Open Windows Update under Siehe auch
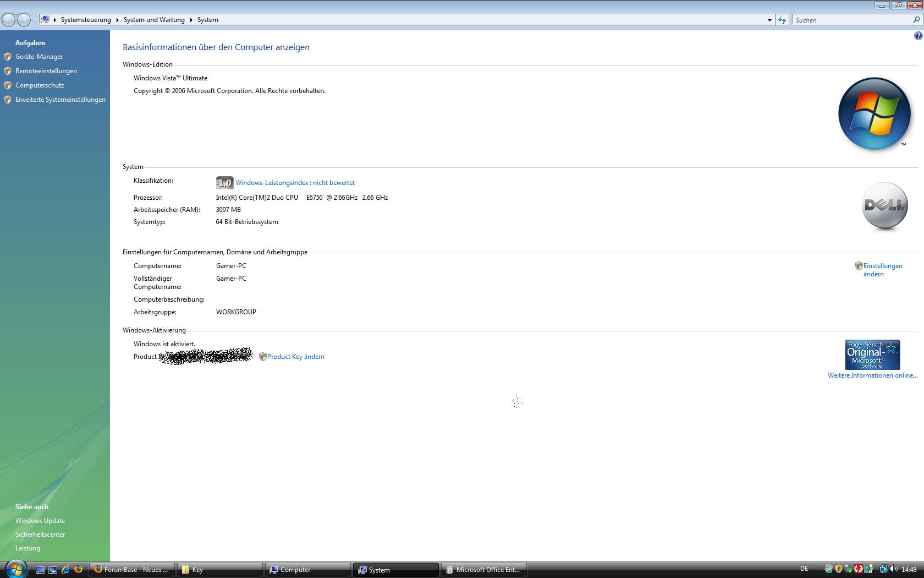Image resolution: width=924 pixels, height=578 pixels. pyautogui.click(x=40, y=521)
